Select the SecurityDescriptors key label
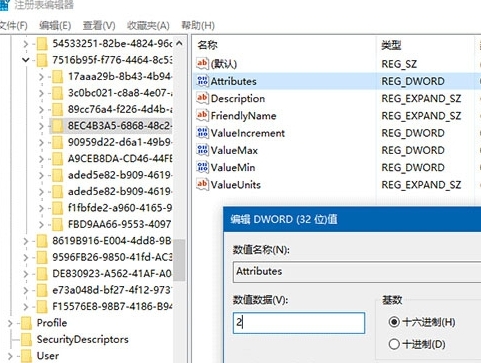The image size is (481, 363). pyautogui.click(x=82, y=339)
